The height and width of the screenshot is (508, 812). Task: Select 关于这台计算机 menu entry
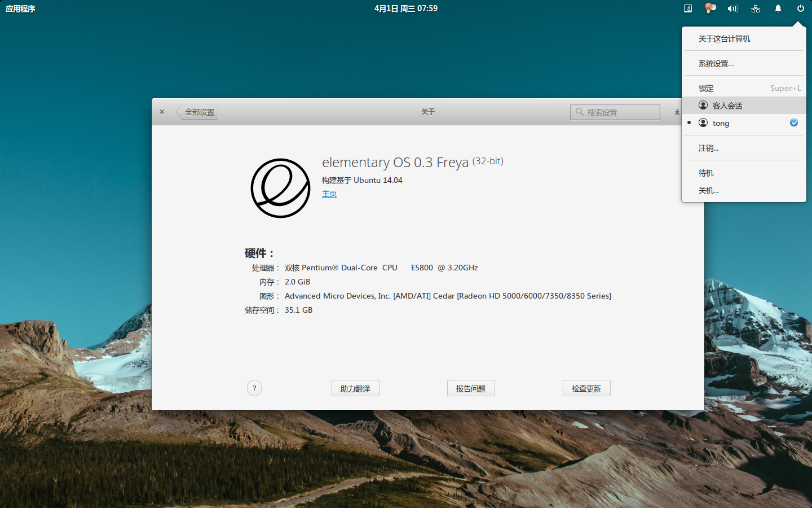click(x=744, y=38)
